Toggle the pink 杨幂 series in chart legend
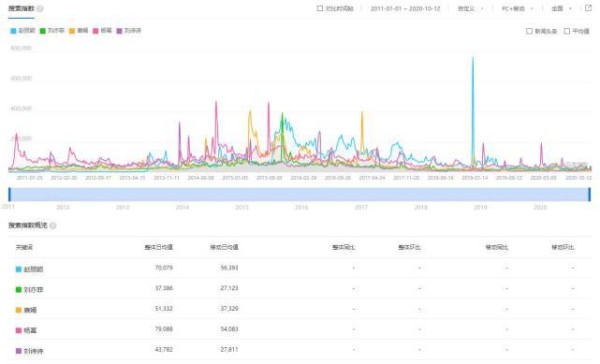Viewport: 600px width, 364px height. 102,31
